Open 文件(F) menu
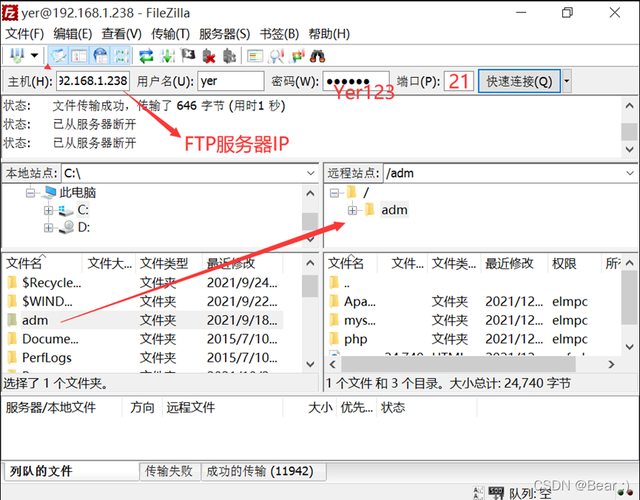The image size is (640, 500). tap(24, 34)
